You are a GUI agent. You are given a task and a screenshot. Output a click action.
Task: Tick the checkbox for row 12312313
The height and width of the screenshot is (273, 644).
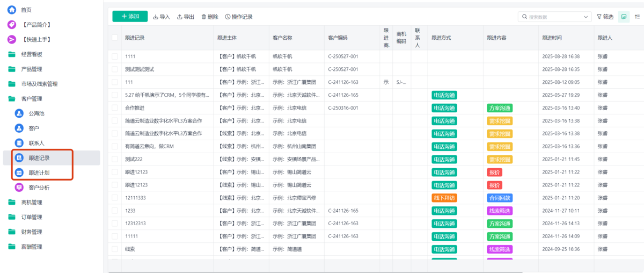[115, 224]
